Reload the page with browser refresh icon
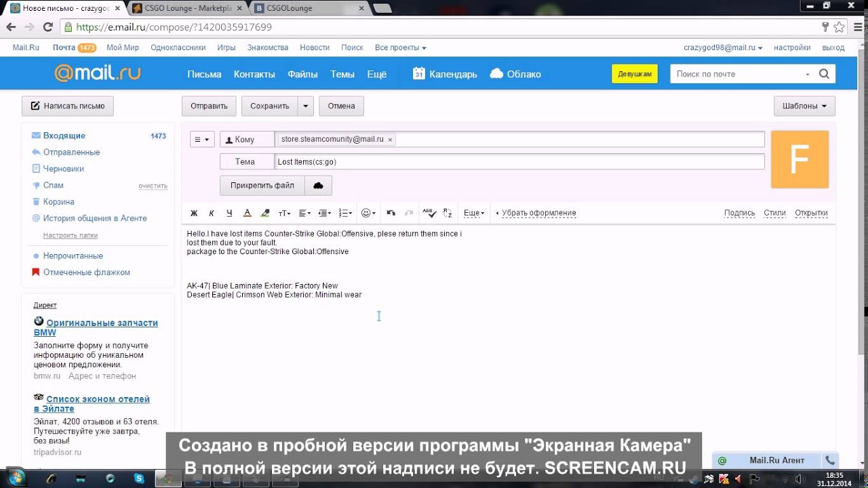This screenshot has height=488, width=868. [x=47, y=27]
